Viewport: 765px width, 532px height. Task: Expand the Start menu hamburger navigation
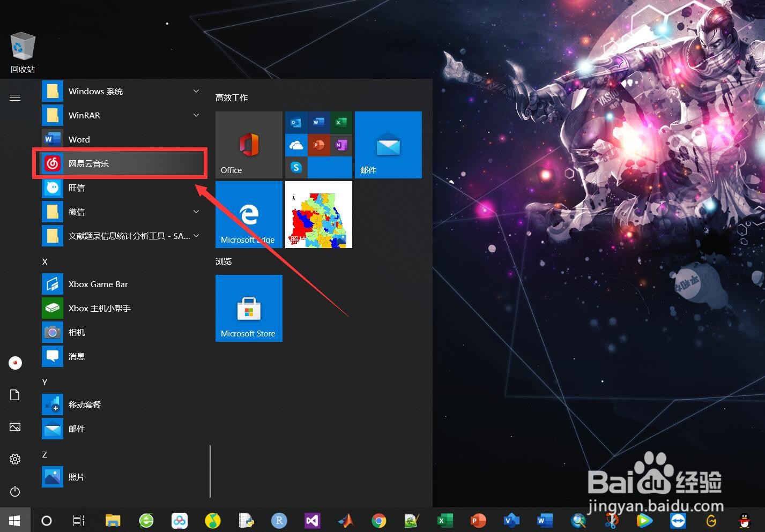tap(15, 98)
